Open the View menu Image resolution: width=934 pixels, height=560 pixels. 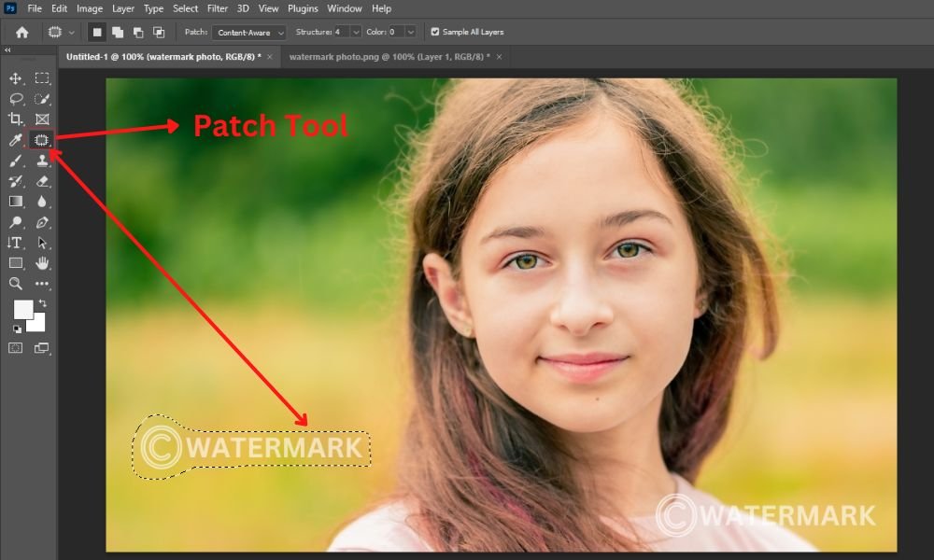click(268, 8)
